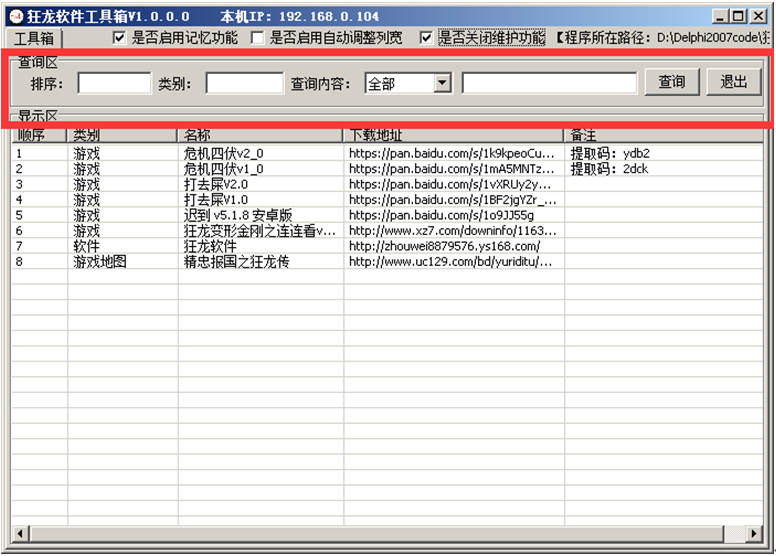Click 提取码: ydb2 remark cell
The height and width of the screenshot is (556, 776).
pyautogui.click(x=663, y=153)
